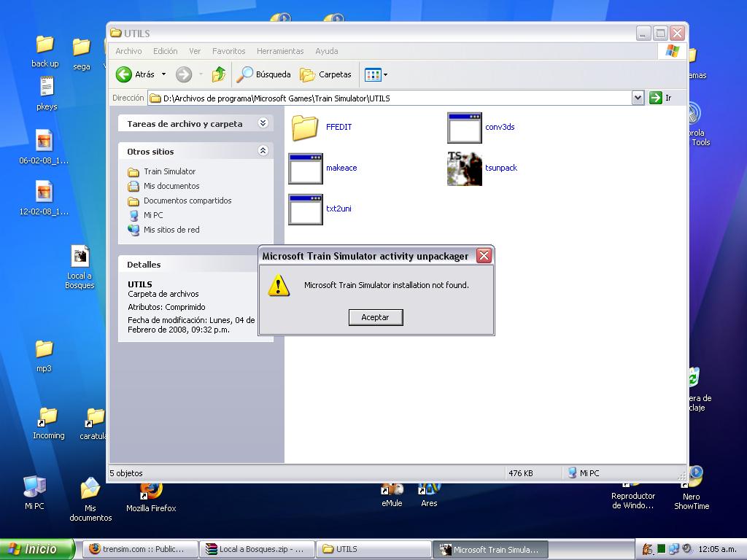Click the Inicio start button
This screenshot has width=747, height=560.
tap(36, 549)
